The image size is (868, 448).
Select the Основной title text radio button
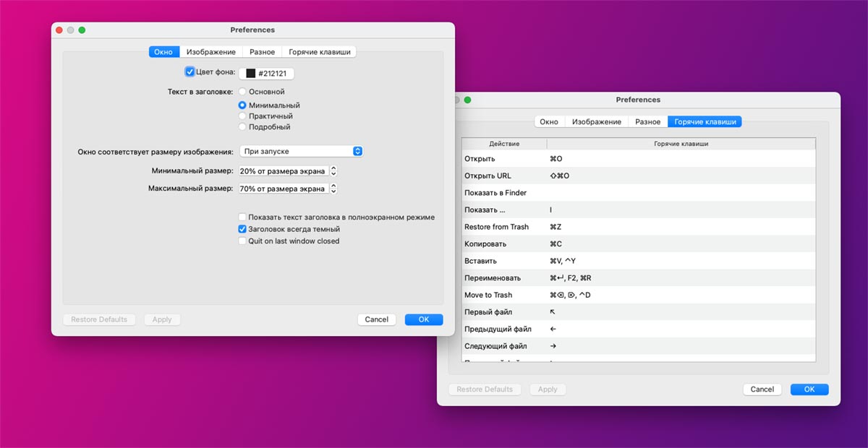tap(243, 92)
